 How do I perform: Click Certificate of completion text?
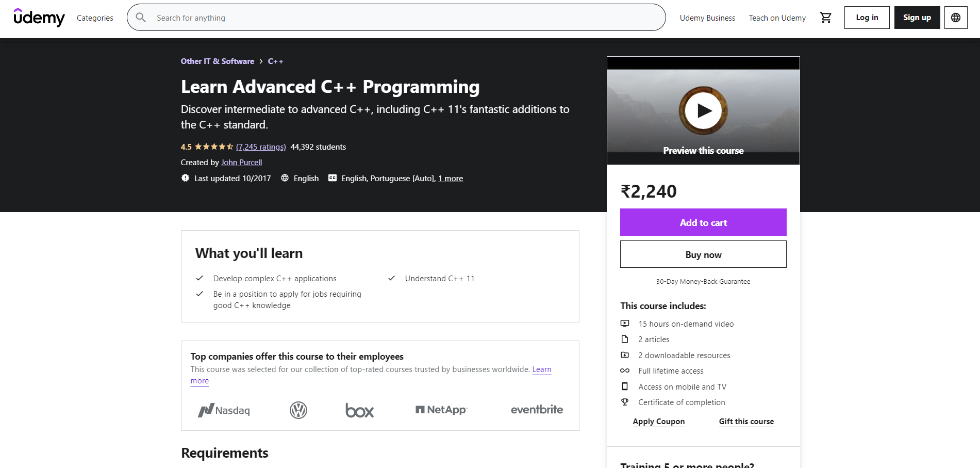click(x=682, y=402)
